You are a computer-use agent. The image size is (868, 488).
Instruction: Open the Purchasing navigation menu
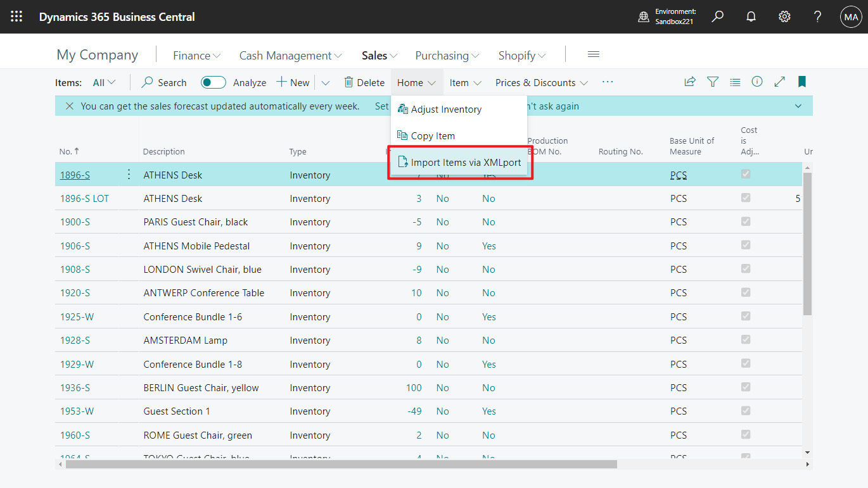pos(446,55)
